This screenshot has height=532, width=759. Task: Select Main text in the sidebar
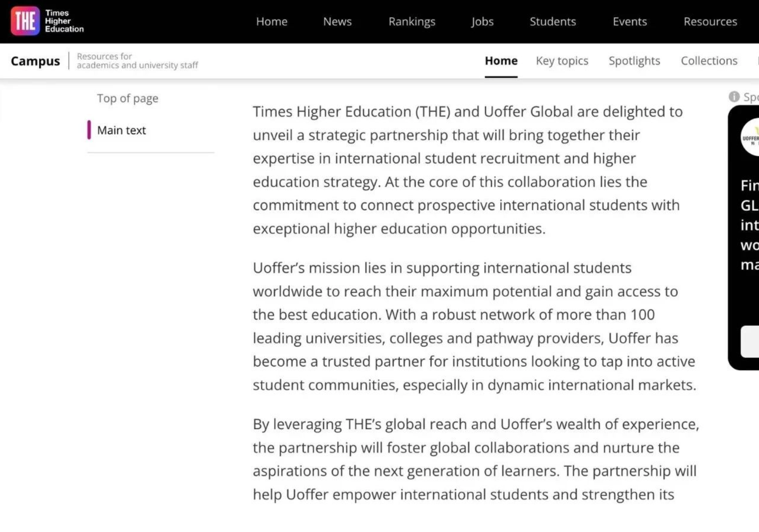pos(121,130)
